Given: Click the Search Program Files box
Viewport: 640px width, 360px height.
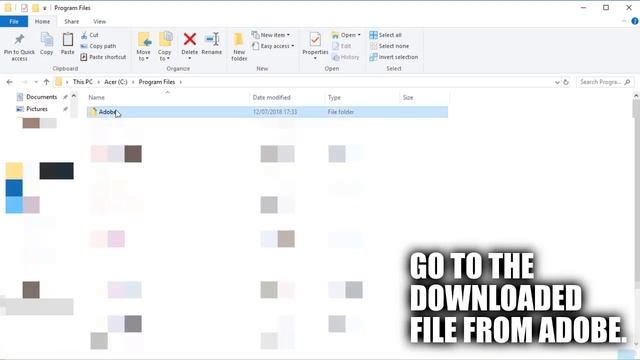Looking at the screenshot, I should [x=604, y=82].
